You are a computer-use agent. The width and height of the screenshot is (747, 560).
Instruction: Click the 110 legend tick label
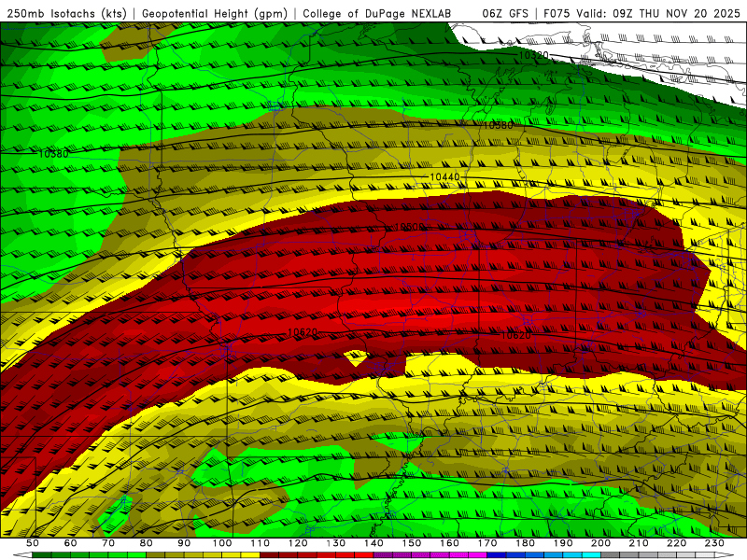(x=260, y=543)
